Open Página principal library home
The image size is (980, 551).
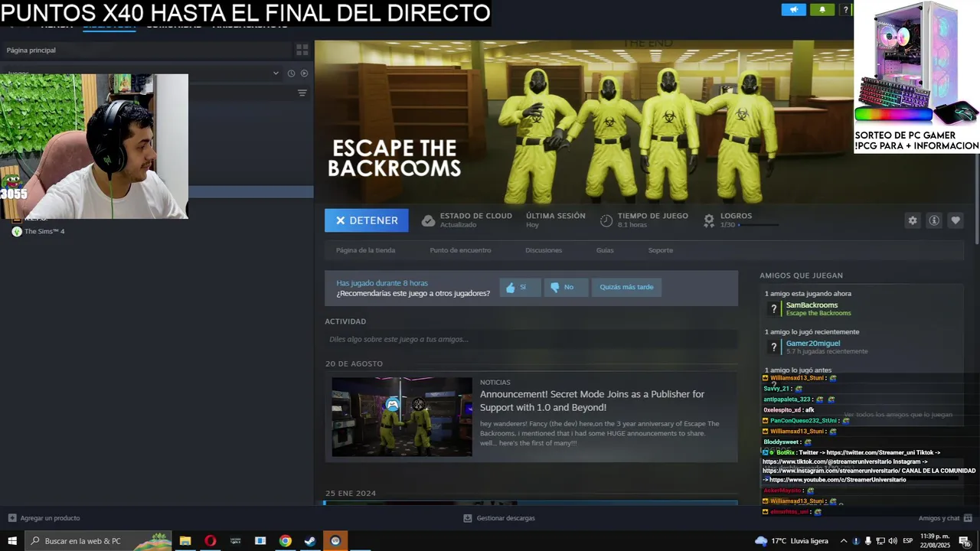pyautogui.click(x=31, y=50)
